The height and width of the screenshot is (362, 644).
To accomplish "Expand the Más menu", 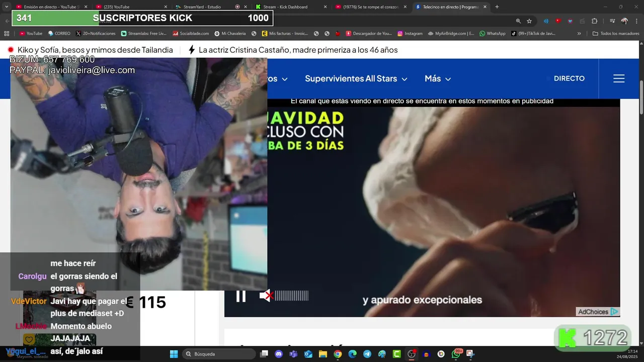I will point(437,78).
